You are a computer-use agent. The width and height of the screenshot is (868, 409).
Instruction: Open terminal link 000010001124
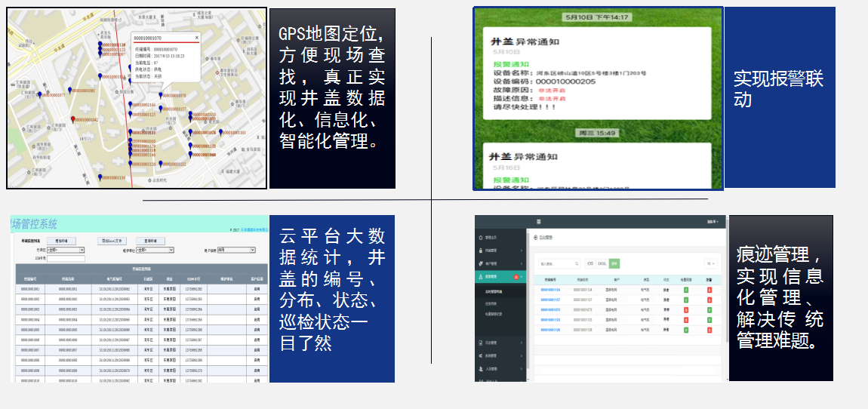[x=550, y=290]
